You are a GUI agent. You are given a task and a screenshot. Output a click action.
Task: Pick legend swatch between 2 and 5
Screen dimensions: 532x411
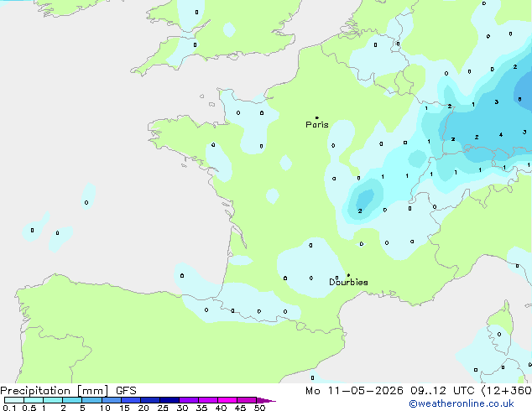pos(72,400)
